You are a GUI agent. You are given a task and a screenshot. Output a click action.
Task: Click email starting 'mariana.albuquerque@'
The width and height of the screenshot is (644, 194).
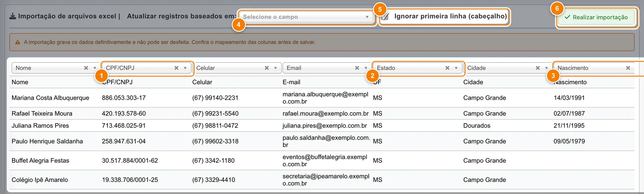(325, 98)
